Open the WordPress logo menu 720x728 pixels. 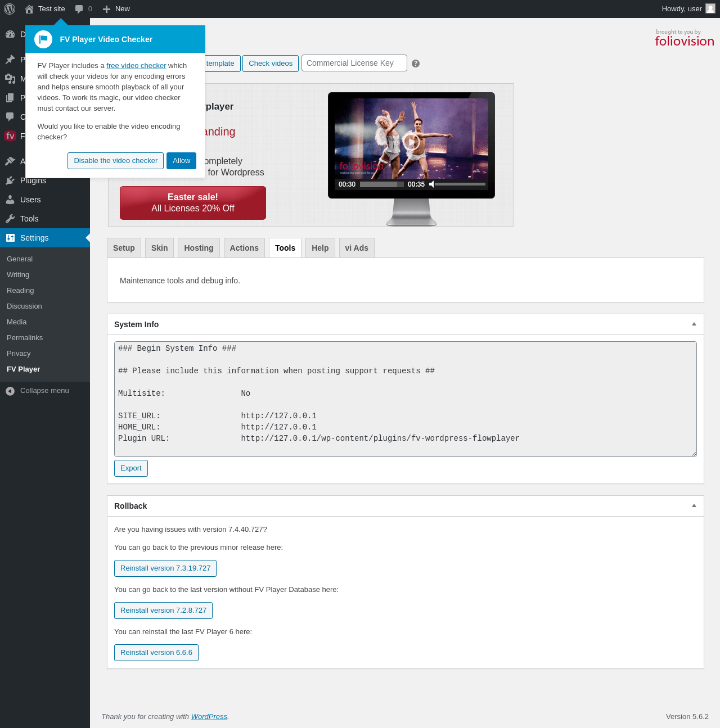(10, 9)
